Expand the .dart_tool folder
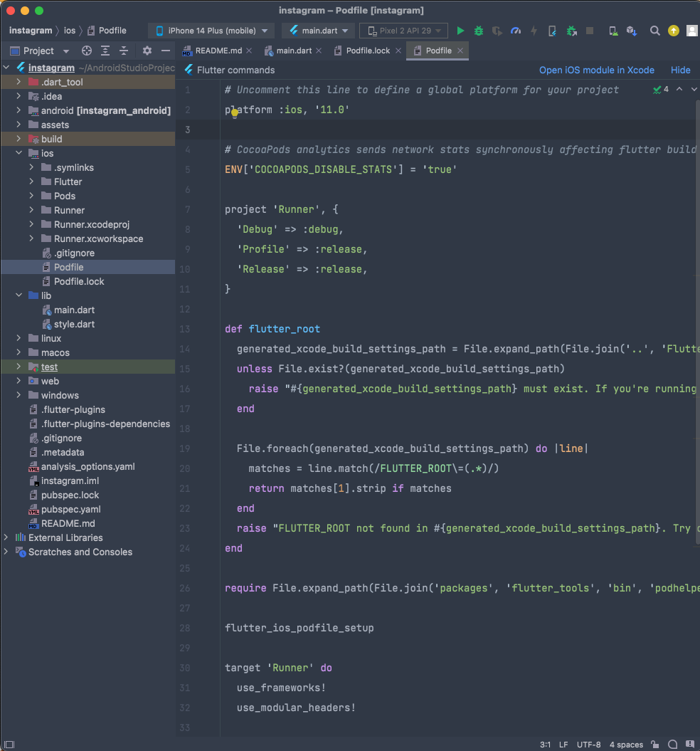 [18, 82]
